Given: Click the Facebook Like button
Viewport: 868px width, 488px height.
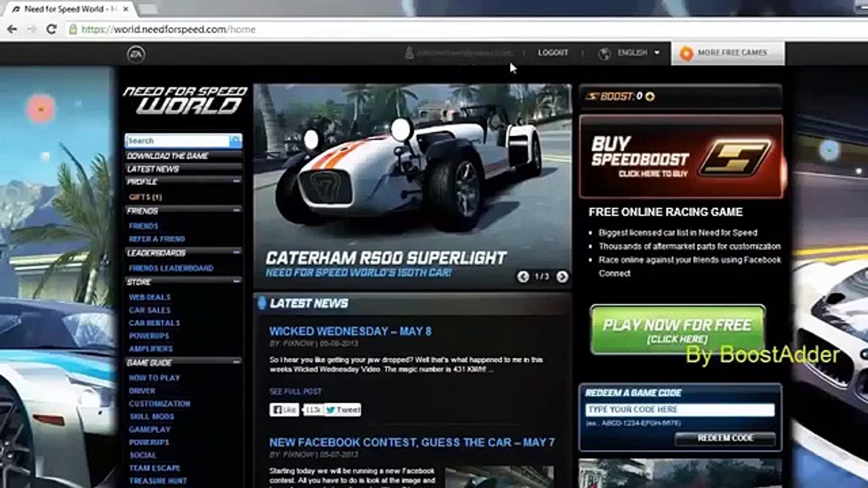Looking at the screenshot, I should click(x=284, y=410).
